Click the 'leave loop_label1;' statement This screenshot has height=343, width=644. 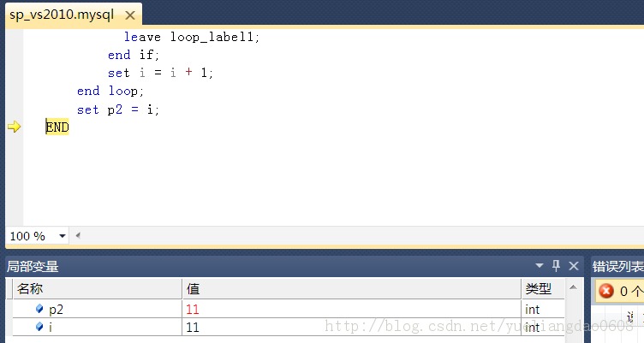pyautogui.click(x=191, y=37)
